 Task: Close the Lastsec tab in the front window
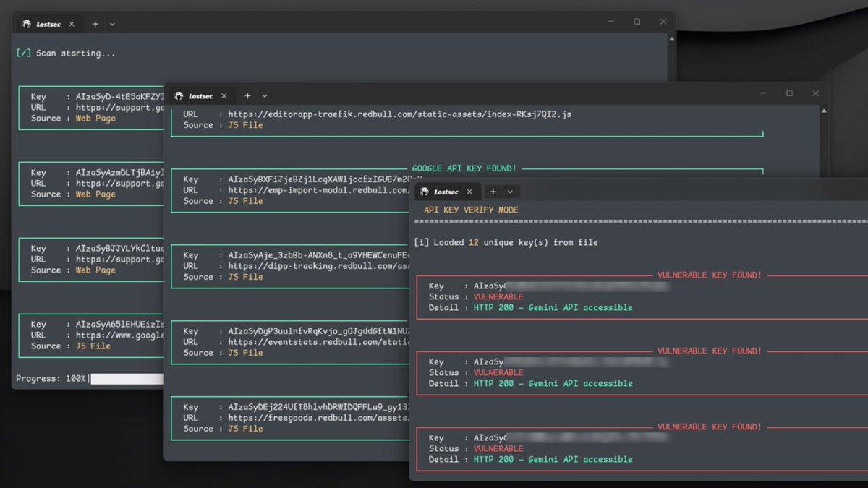click(469, 192)
